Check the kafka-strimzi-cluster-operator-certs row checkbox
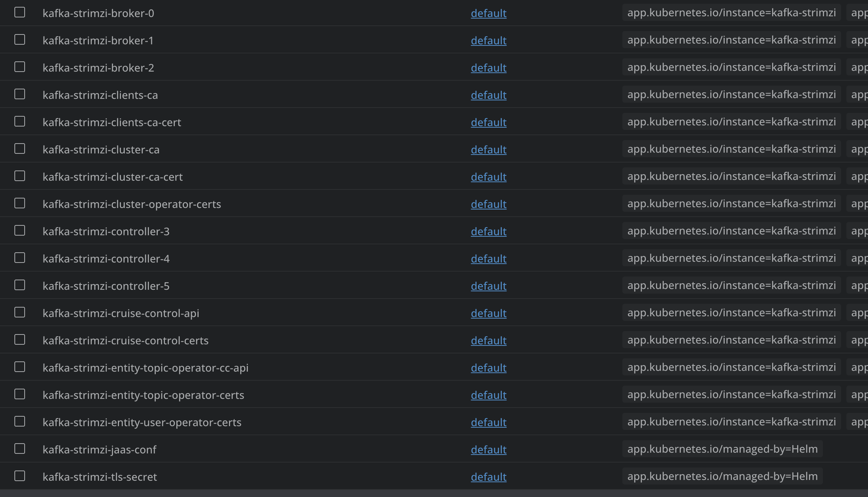Viewport: 868px width, 497px height. 20,203
